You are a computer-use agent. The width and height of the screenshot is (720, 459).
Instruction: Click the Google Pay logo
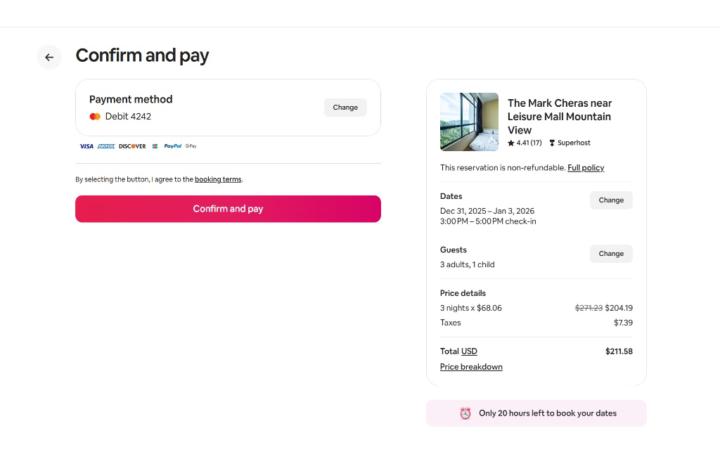[x=191, y=146]
